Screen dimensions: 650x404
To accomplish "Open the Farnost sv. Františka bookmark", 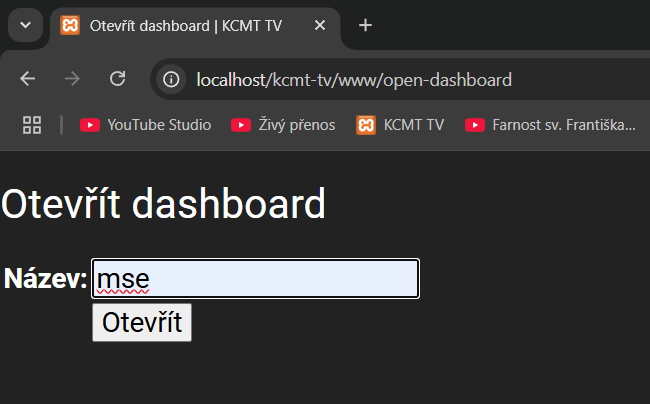I will 551,125.
